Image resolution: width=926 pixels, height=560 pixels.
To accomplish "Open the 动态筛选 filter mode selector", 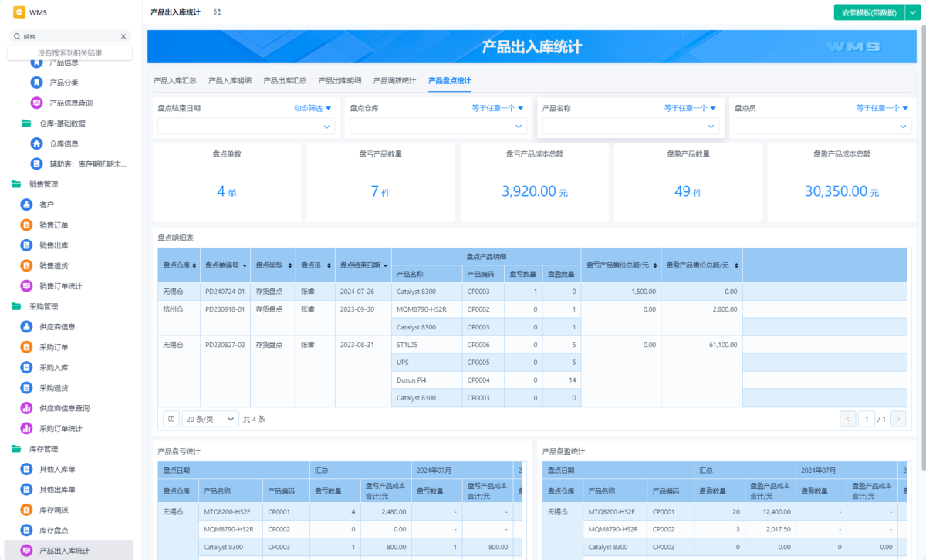I will click(313, 108).
